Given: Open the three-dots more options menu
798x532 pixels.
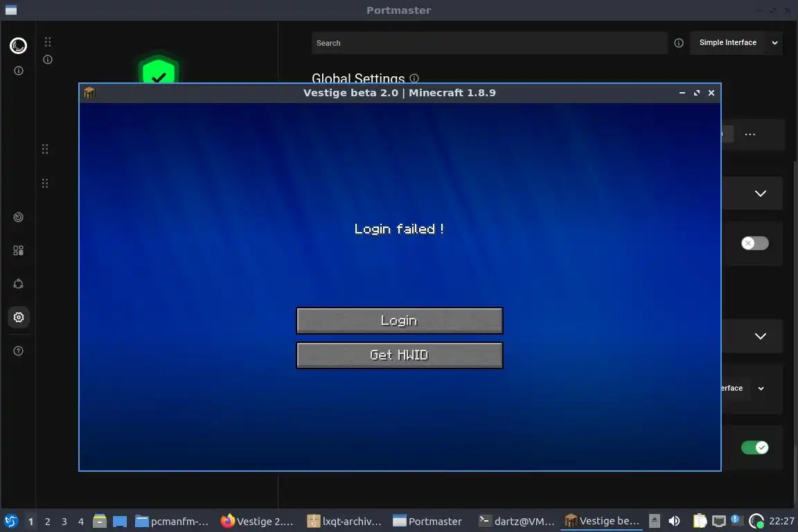Looking at the screenshot, I should point(750,134).
